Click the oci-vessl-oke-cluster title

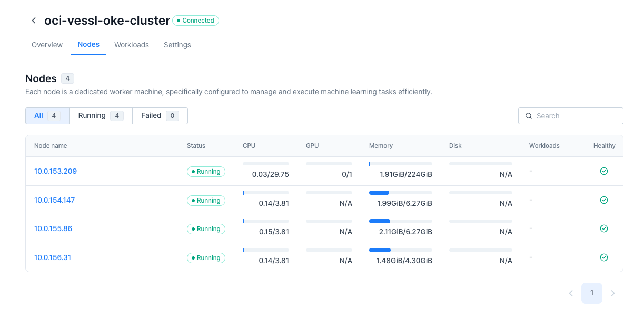(x=107, y=21)
